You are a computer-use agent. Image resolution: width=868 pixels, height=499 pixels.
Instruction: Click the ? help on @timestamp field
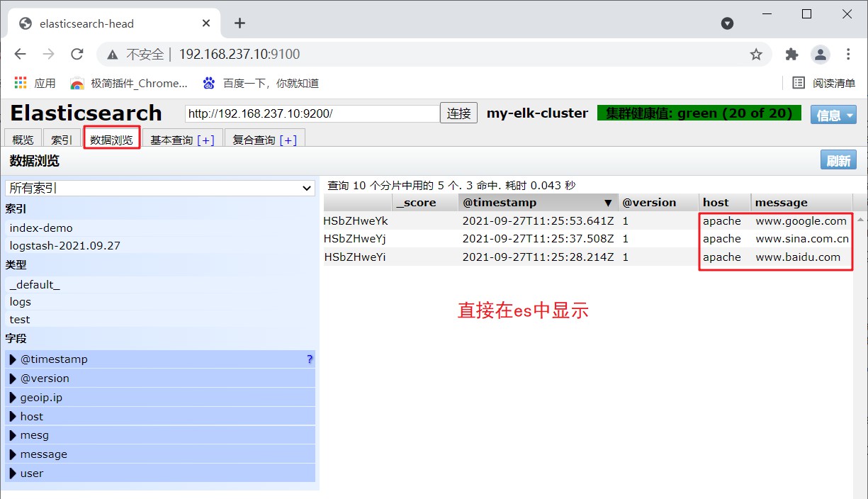click(x=310, y=359)
